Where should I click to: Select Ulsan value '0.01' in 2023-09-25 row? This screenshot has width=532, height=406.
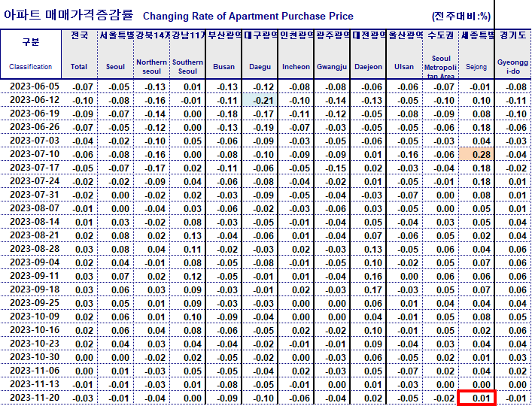coord(409,304)
